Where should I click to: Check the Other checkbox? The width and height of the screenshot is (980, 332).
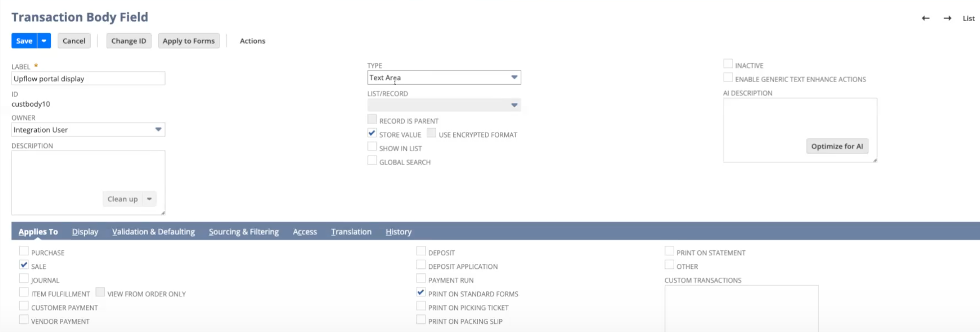pos(669,264)
